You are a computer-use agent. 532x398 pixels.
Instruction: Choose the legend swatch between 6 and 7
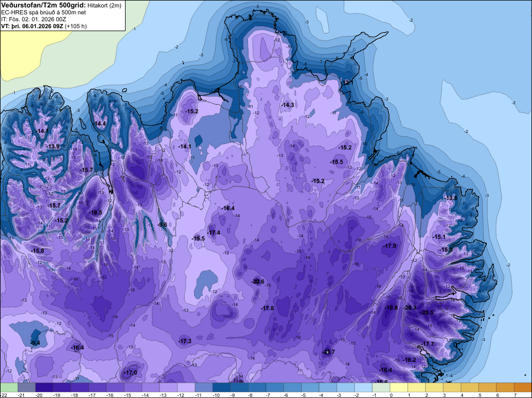coord(505,387)
